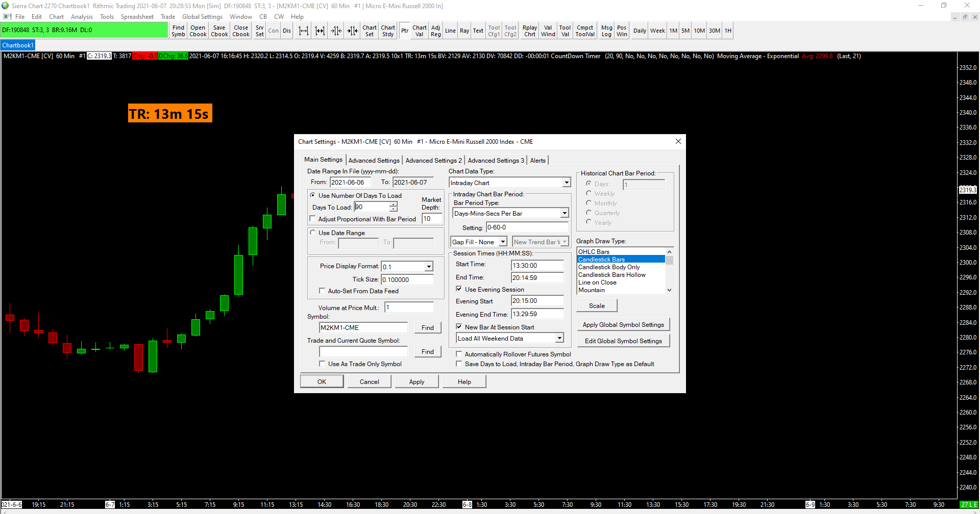This screenshot has width=980, height=514.
Task: Click the Days To Load input field
Action: point(372,207)
